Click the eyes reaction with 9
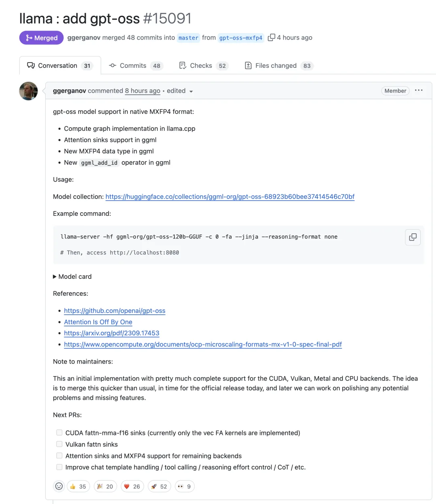436x504 pixels. (x=184, y=486)
